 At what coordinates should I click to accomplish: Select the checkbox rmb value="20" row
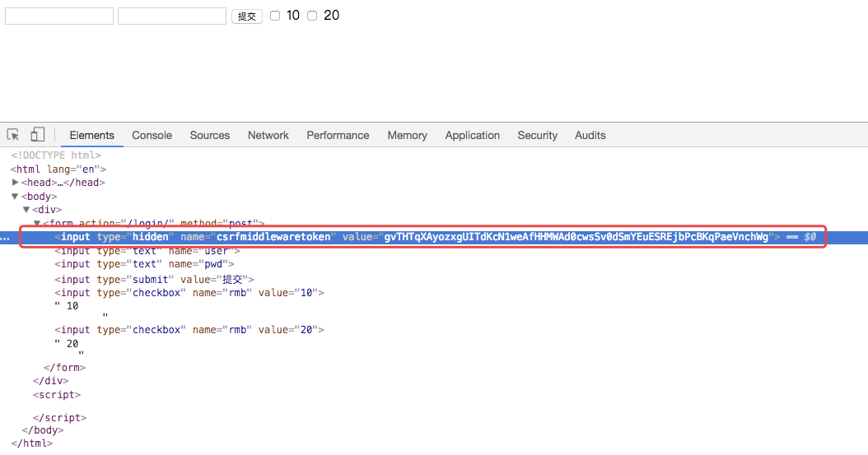coord(189,330)
